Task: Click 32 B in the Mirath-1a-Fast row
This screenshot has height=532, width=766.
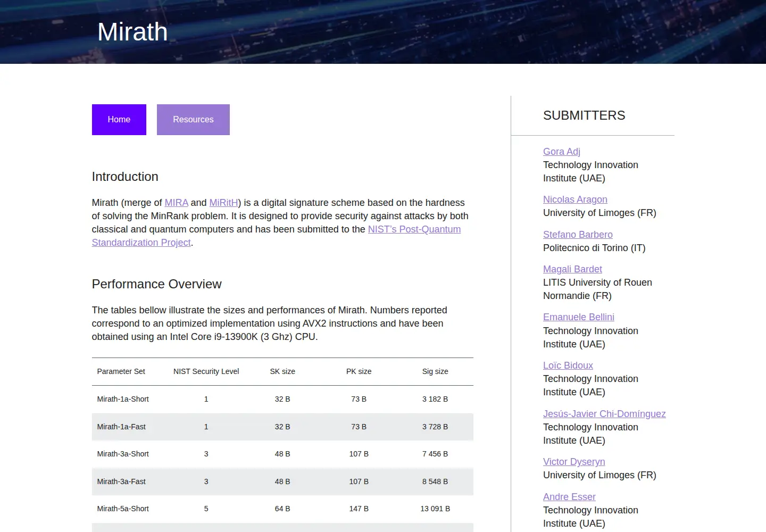Action: [x=282, y=427]
